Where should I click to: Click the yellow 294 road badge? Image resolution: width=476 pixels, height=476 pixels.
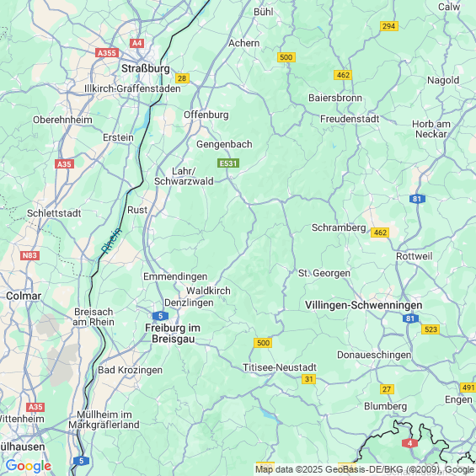click(x=389, y=26)
